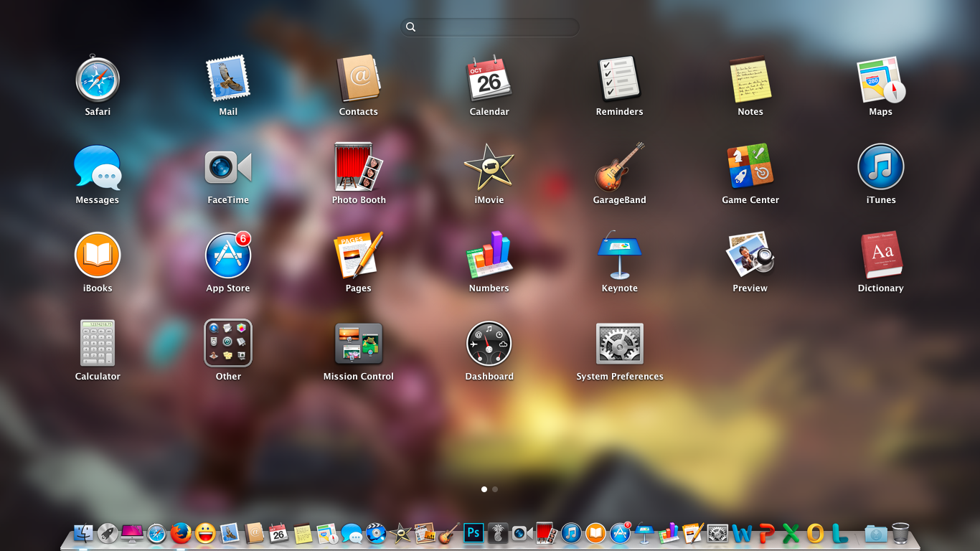
Task: Open GarageBand guitar in the Dock
Action: tap(449, 532)
